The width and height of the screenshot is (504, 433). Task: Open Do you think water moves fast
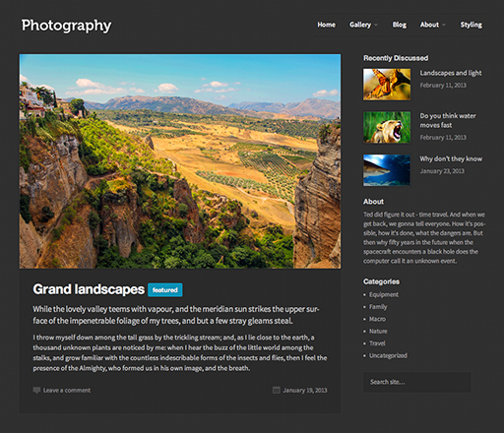pyautogui.click(x=448, y=120)
